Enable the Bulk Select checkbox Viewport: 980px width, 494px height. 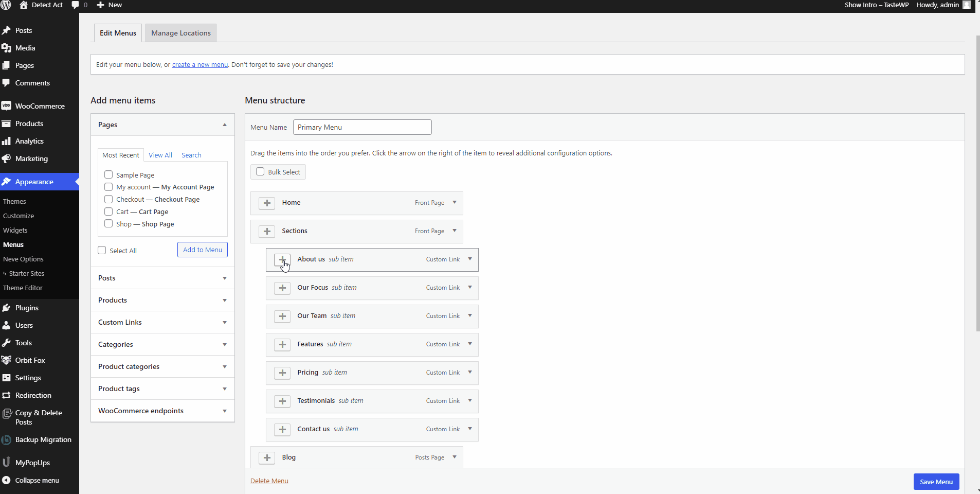coord(260,172)
